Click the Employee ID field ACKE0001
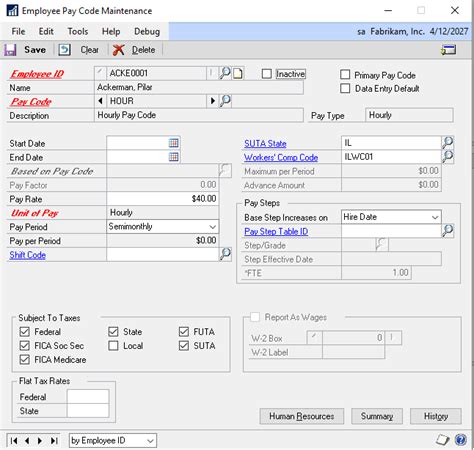The image size is (474, 450). 156,73
